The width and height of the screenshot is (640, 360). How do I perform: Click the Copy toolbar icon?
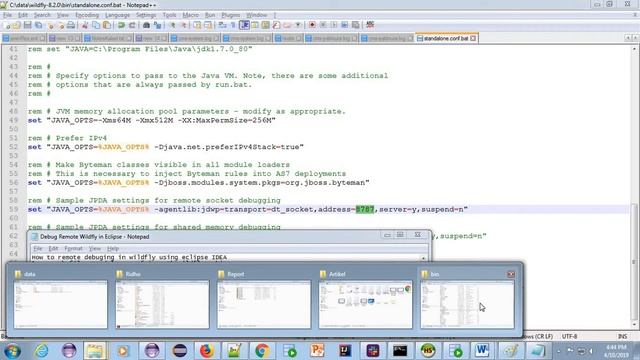tap(96, 25)
